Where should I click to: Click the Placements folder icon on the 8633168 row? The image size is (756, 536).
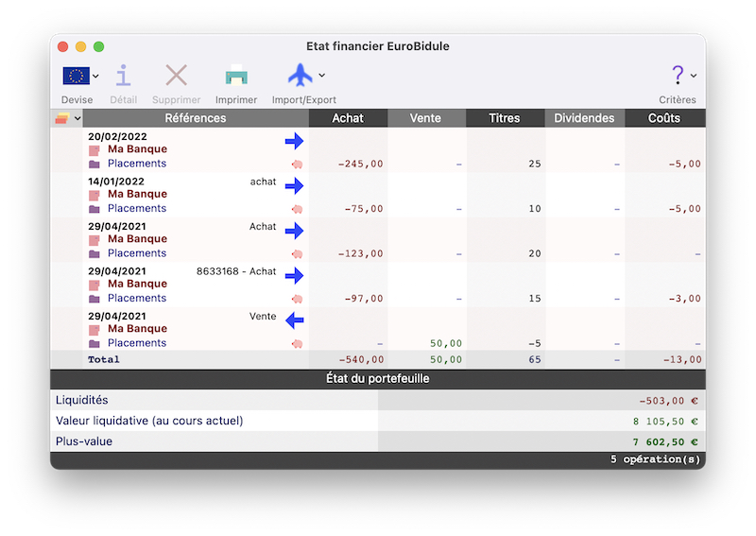pyautogui.click(x=94, y=299)
